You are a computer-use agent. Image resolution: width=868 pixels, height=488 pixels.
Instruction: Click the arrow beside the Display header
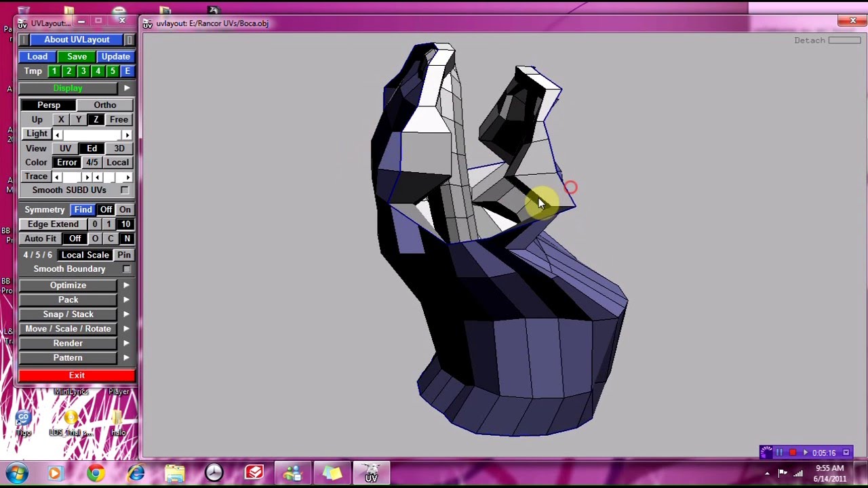(x=126, y=88)
